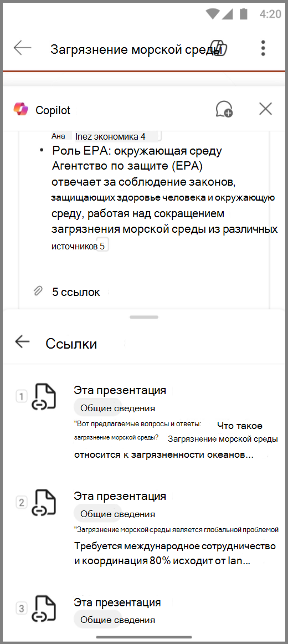288x644 pixels.
Task: Click text 'и координация 80% исходит от lan...'
Action: tap(162, 562)
